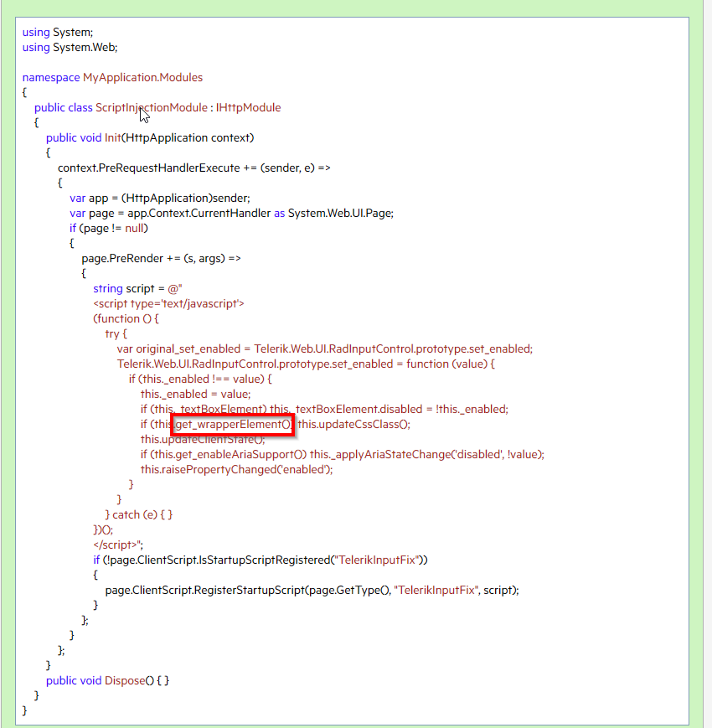The height and width of the screenshot is (728, 712).
Task: Click this.get_enableAriaSupport() in the if condition
Action: pos(228,455)
